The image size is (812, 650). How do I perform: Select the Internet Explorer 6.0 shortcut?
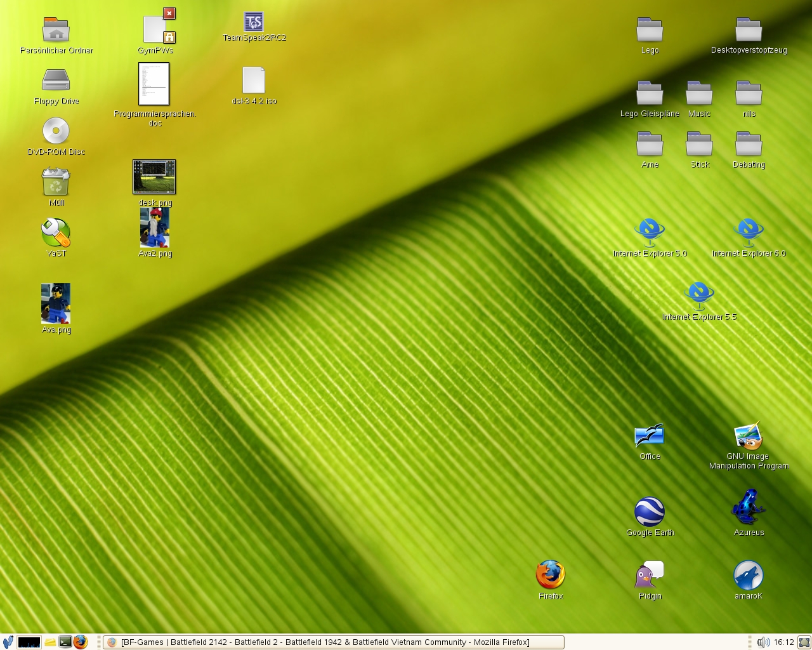[749, 232]
